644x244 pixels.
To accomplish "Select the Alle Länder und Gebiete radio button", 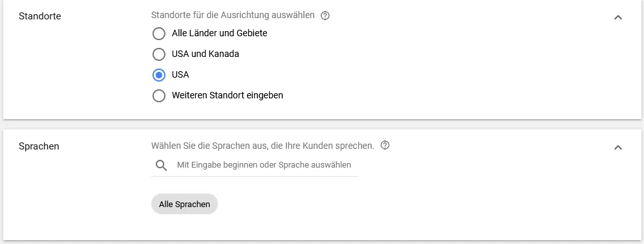I will point(159,33).
